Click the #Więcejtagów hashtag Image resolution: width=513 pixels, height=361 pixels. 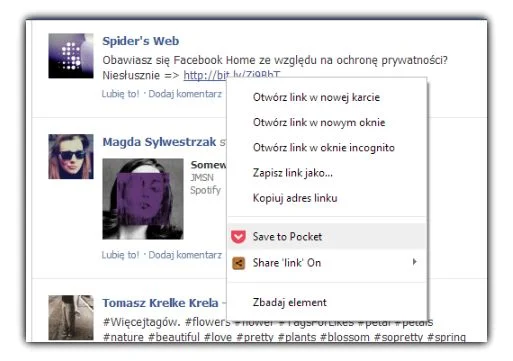point(142,322)
